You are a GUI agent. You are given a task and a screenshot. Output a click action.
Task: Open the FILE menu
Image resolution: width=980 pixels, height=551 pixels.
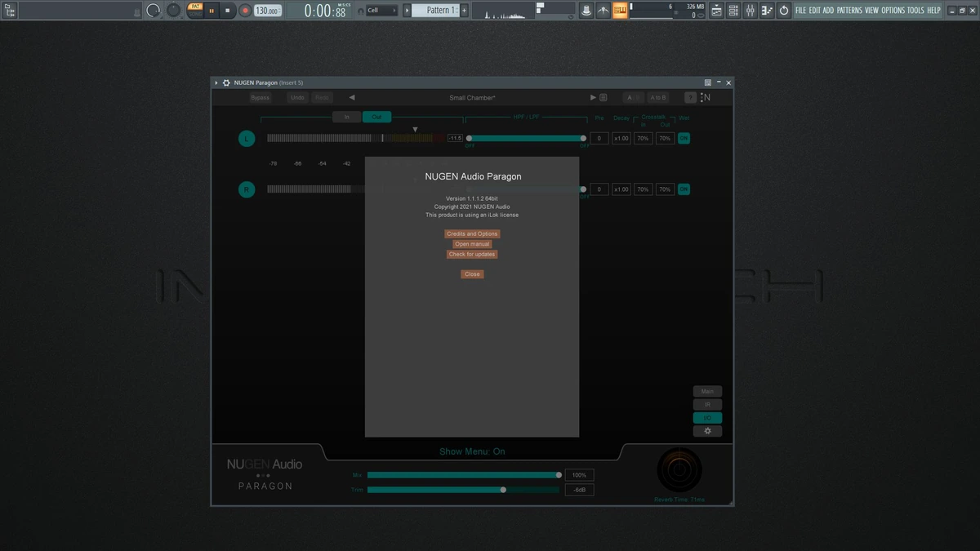tap(801, 11)
